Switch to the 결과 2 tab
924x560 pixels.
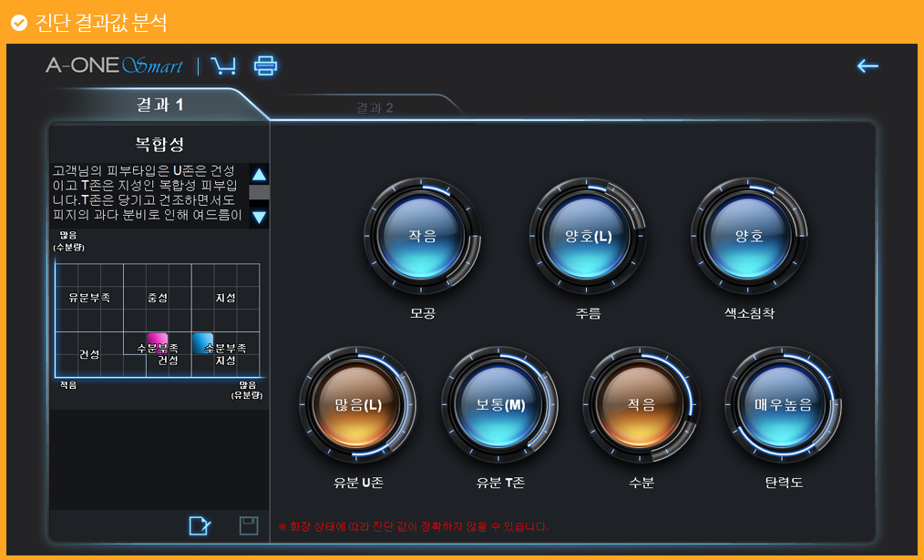(375, 108)
